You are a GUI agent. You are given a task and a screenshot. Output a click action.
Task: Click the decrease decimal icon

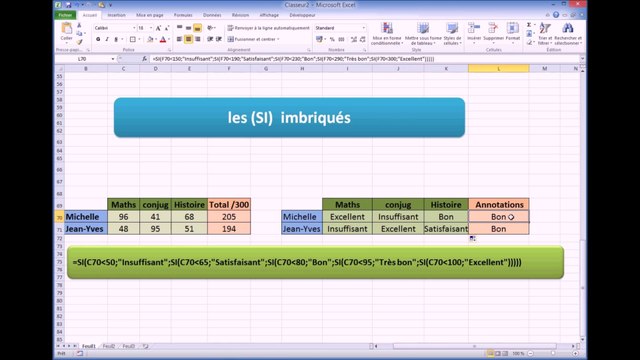[x=362, y=39]
